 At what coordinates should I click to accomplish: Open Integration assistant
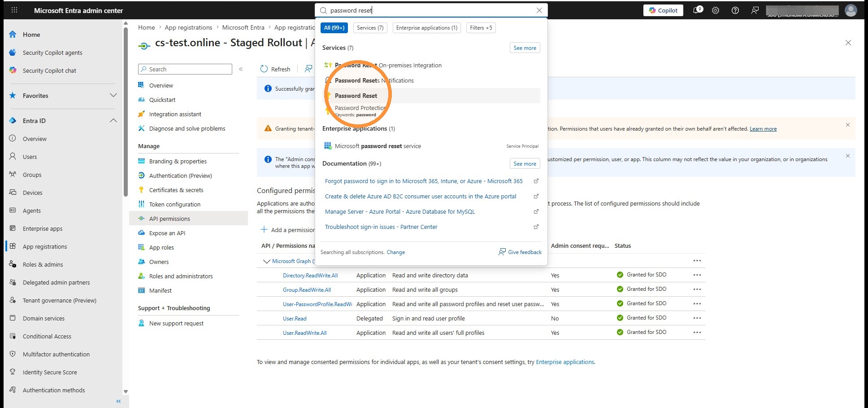click(175, 114)
